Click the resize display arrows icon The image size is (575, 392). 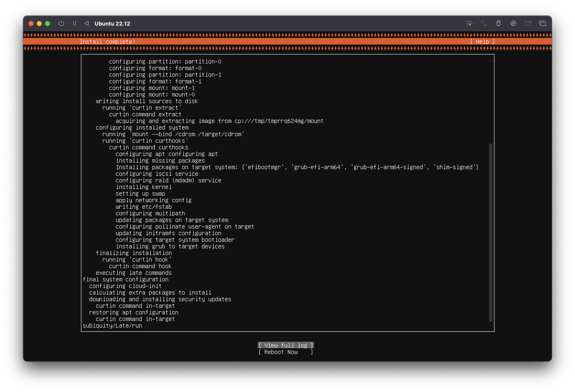click(x=484, y=24)
